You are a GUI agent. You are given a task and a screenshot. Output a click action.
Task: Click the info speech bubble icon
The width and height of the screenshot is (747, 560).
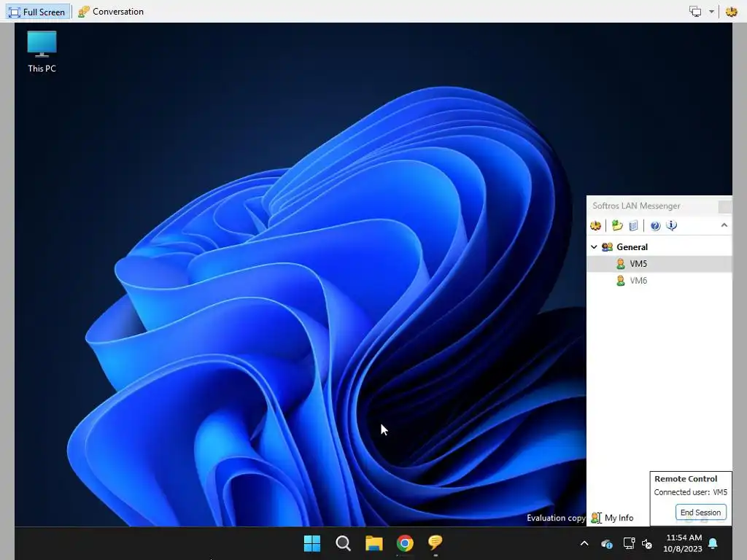click(x=672, y=225)
